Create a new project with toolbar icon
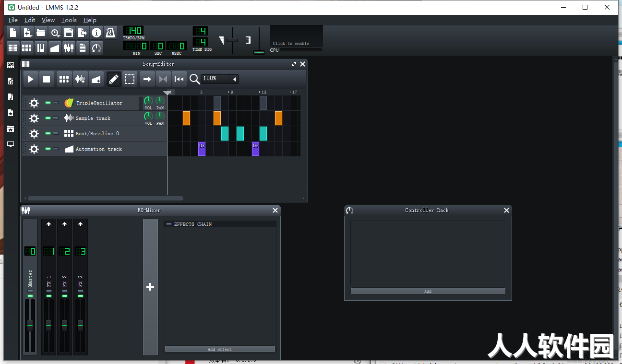Viewport: 622px width, 364px height. 13,33
